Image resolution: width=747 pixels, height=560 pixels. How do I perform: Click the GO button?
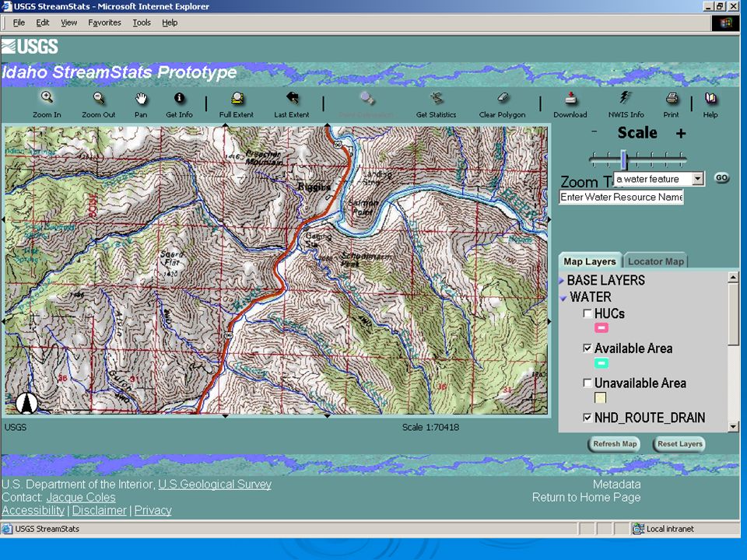pos(722,177)
